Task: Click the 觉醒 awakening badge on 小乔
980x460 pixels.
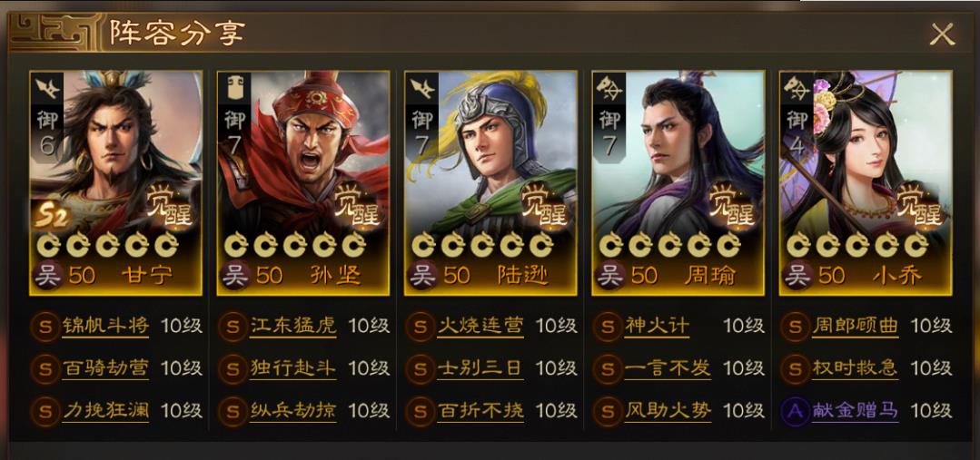Action: coord(919,204)
